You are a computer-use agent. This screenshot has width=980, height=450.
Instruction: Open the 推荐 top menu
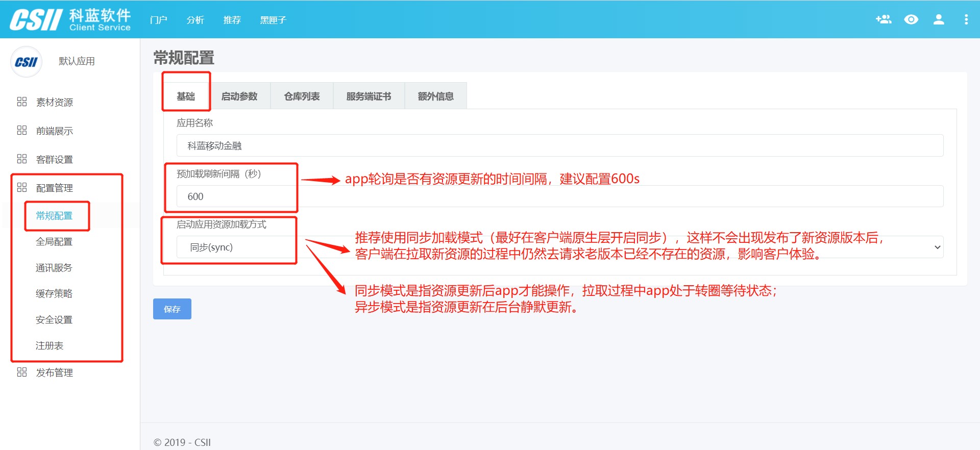pyautogui.click(x=232, y=20)
